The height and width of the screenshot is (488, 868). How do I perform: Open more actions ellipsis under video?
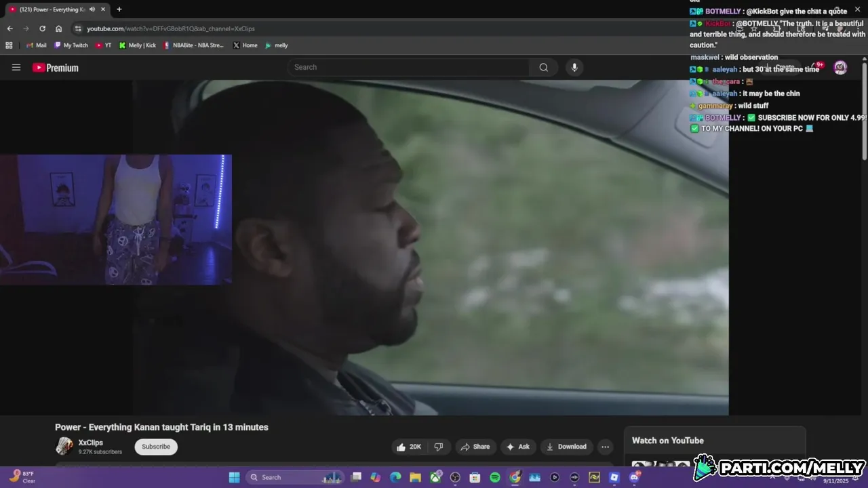[x=605, y=447]
